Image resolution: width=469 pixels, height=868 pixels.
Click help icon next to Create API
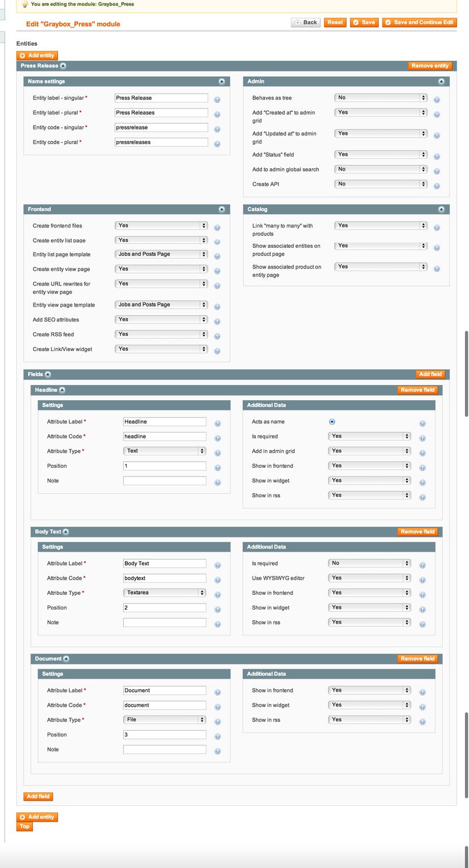coord(437,186)
